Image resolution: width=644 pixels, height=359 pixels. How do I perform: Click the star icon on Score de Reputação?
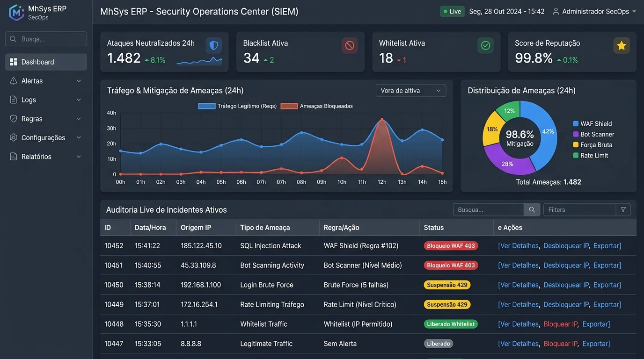tap(622, 45)
